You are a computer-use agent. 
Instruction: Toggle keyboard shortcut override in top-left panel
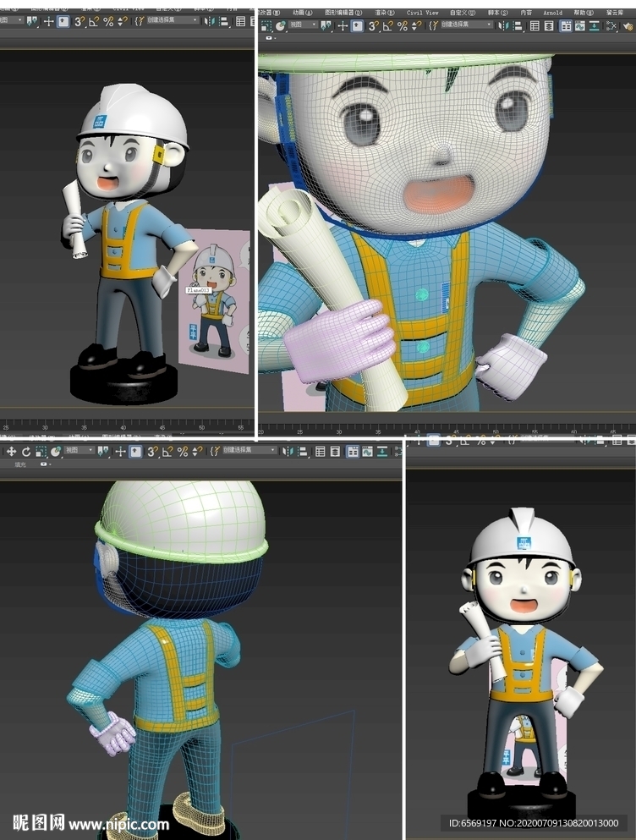click(63, 21)
